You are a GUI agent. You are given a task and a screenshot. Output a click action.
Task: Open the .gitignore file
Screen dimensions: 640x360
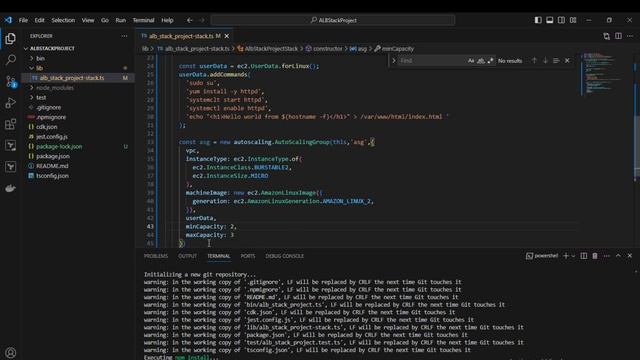click(49, 107)
